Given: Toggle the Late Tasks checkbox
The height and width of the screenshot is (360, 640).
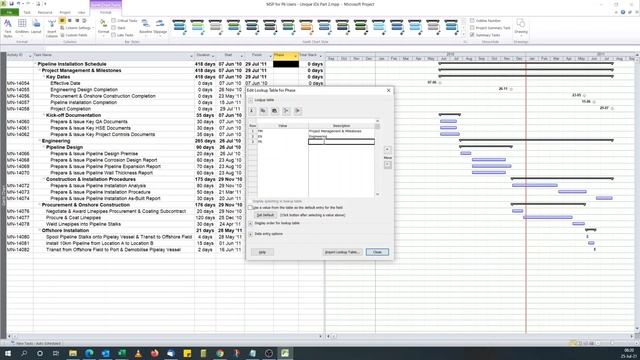Looking at the screenshot, I should click(113, 35).
